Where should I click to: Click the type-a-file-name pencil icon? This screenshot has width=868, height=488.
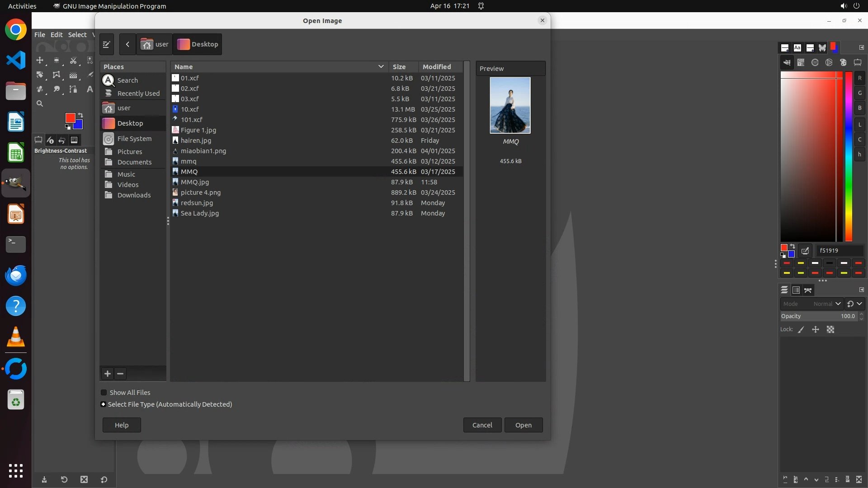(107, 44)
